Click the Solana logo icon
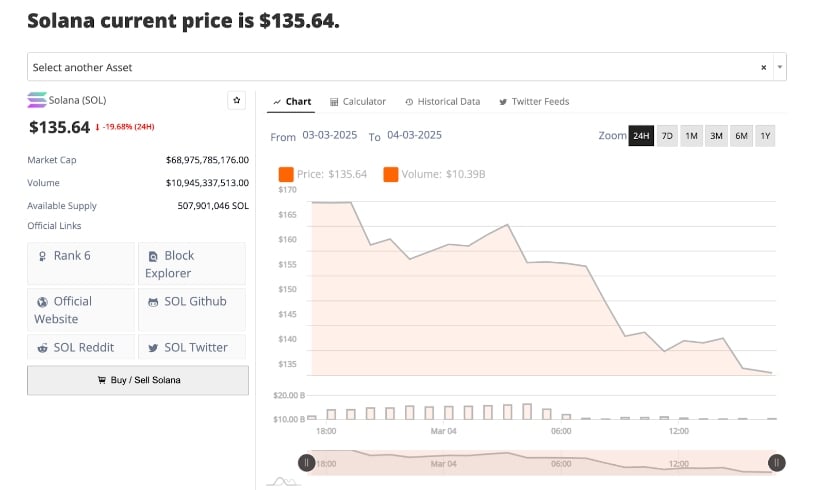This screenshot has width=825, height=490. (37, 100)
